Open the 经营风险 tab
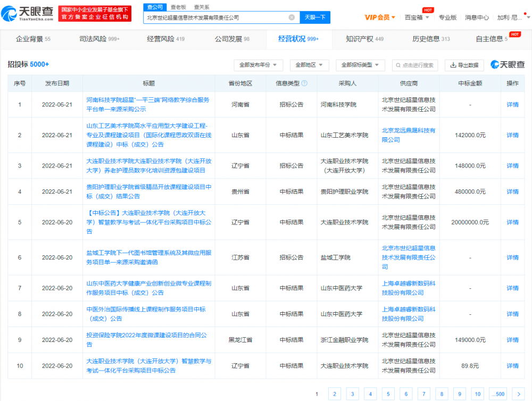The width and height of the screenshot is (532, 401). (165, 39)
